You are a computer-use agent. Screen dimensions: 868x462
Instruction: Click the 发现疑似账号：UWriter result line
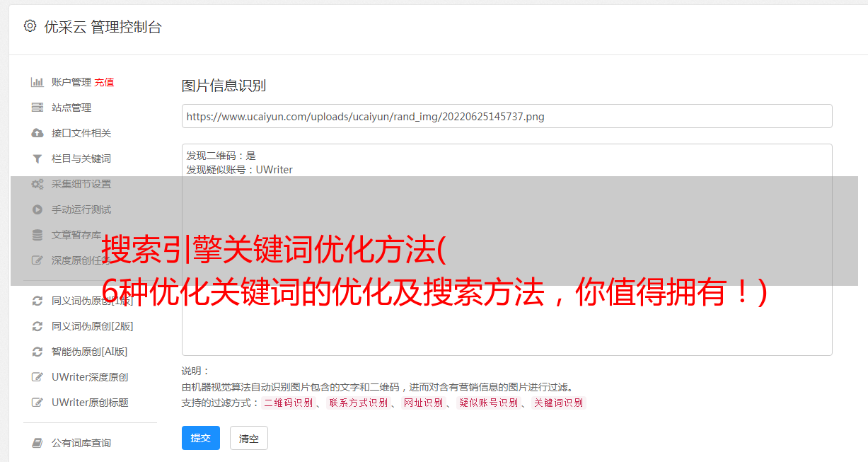click(x=240, y=170)
